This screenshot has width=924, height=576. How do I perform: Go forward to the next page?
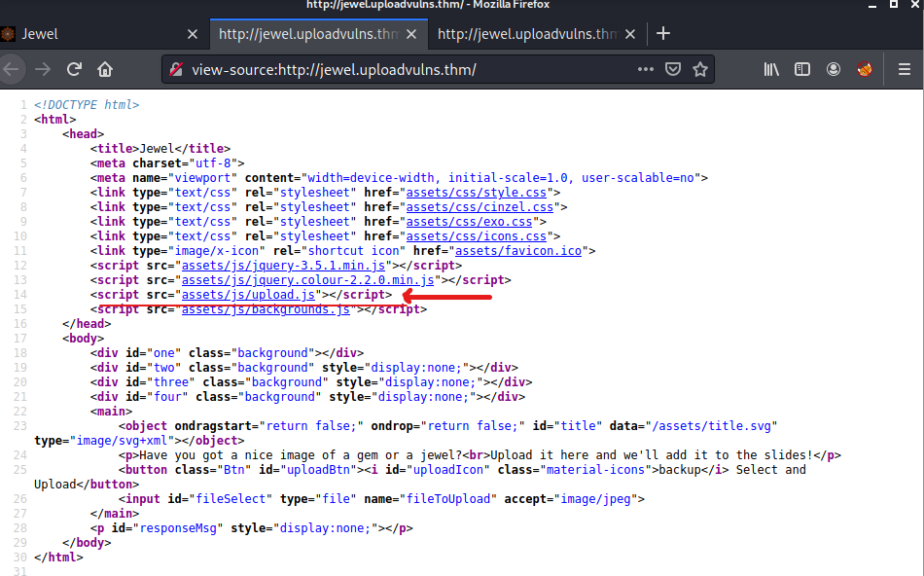pos(43,70)
